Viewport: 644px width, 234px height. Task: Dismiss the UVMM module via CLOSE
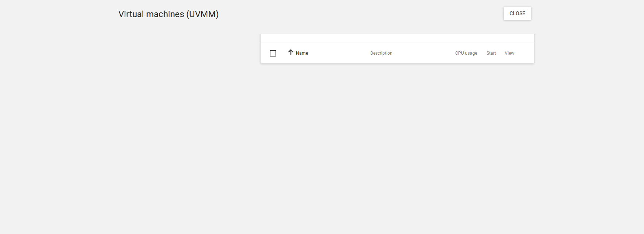click(x=517, y=13)
